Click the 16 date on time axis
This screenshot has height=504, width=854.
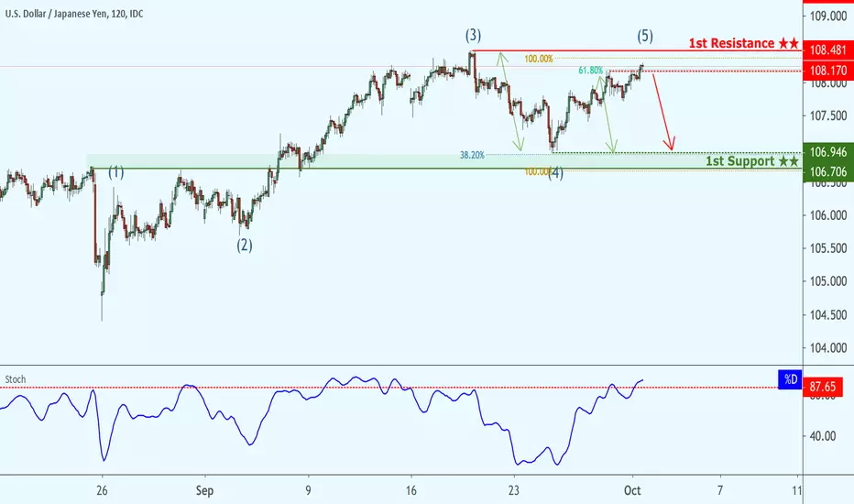(411, 490)
